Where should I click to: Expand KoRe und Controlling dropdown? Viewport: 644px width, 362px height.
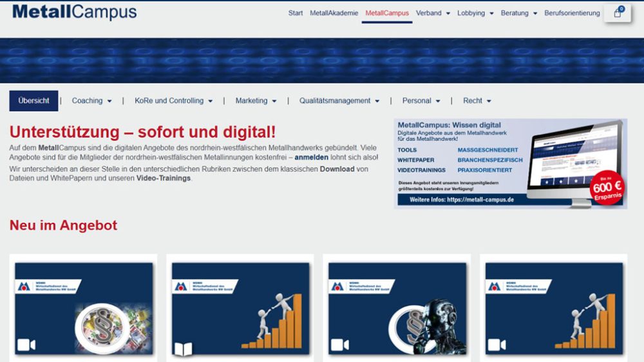[x=173, y=100]
